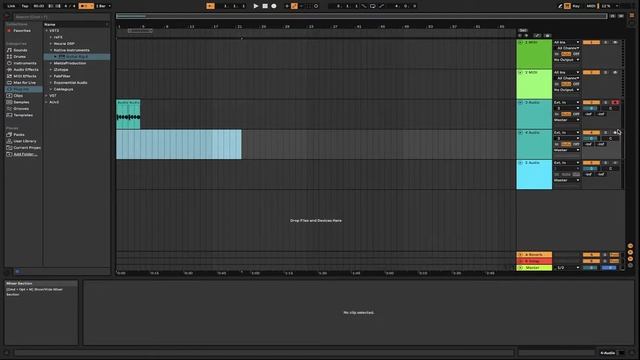
Task: Click Add Folder in Places
Action: (x=25, y=154)
